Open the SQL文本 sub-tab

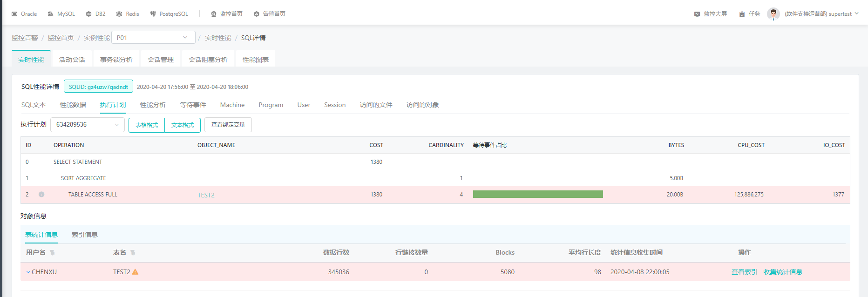click(34, 105)
